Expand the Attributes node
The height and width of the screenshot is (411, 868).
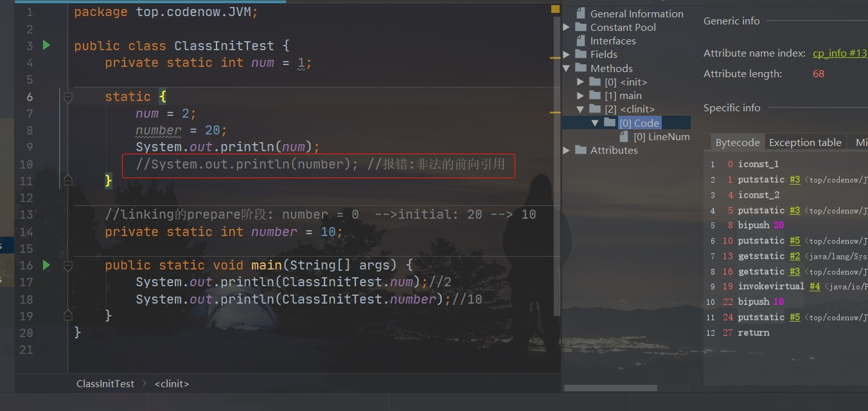tap(567, 150)
